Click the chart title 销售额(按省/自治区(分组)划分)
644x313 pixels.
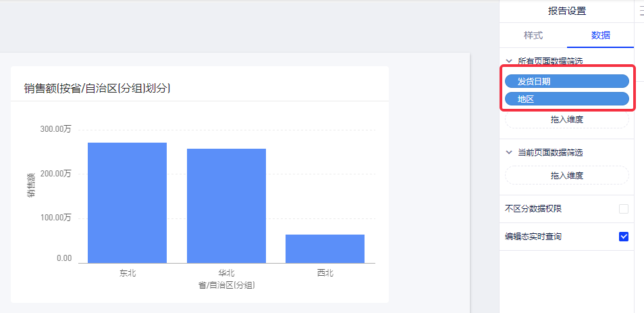97,88
